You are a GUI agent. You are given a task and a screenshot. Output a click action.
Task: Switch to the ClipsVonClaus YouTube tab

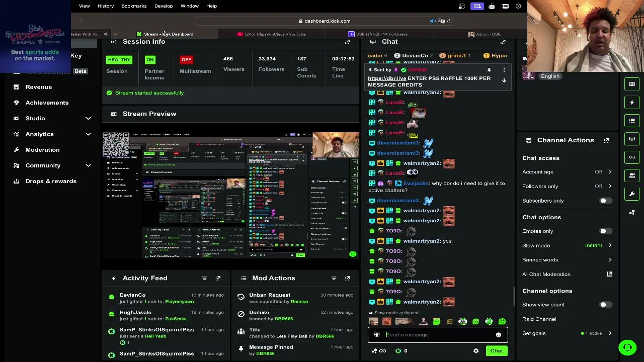[272, 34]
